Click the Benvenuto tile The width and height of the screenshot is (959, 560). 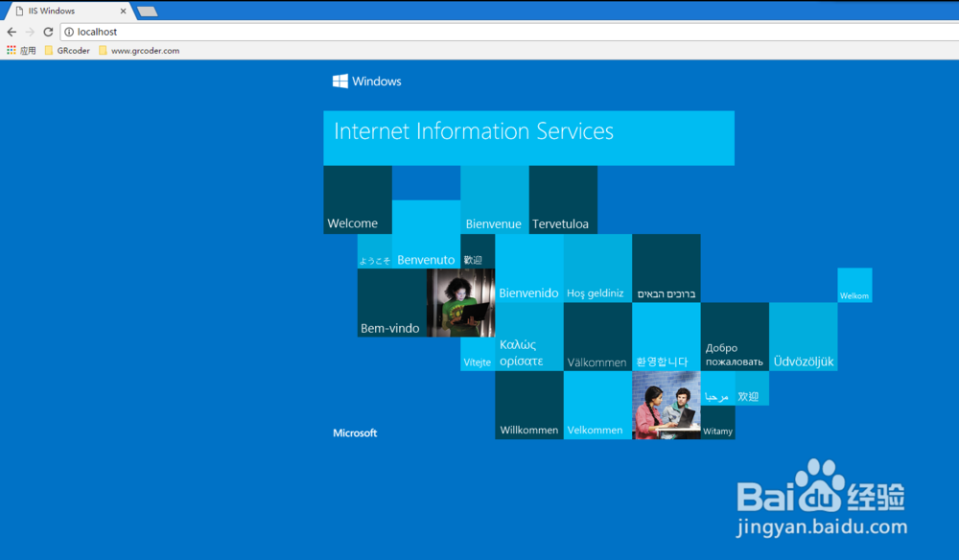[x=427, y=234]
